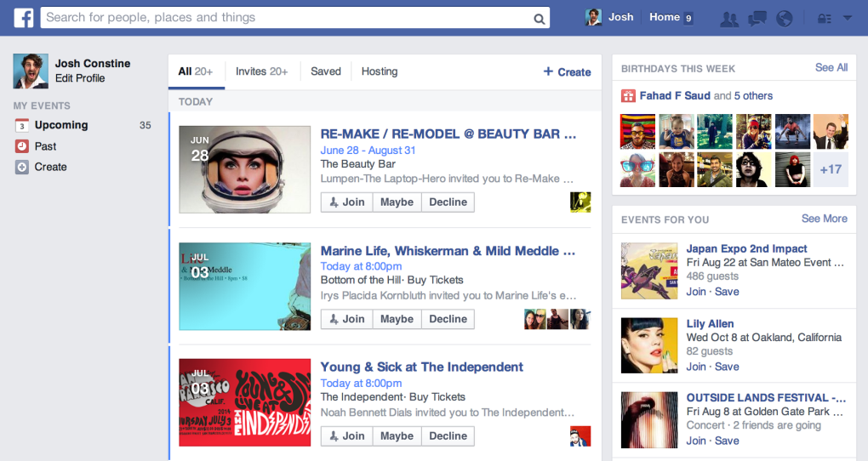Open RE-MAKE / RE-MODEL event title
868x461 pixels.
pyautogui.click(x=448, y=134)
